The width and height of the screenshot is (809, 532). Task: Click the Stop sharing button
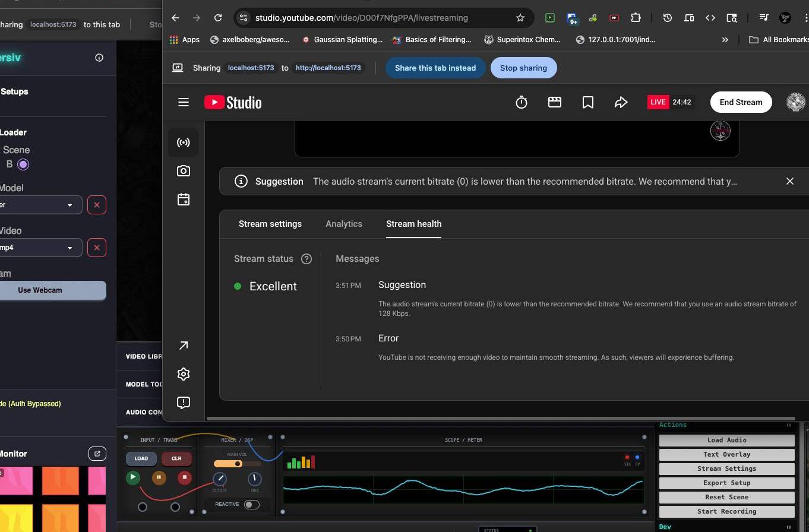[x=523, y=68]
